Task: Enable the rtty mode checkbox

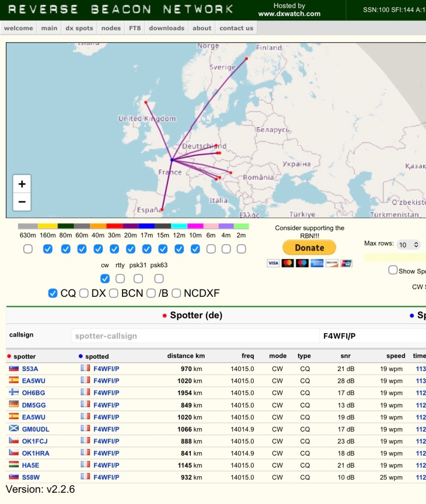Action: click(x=120, y=279)
